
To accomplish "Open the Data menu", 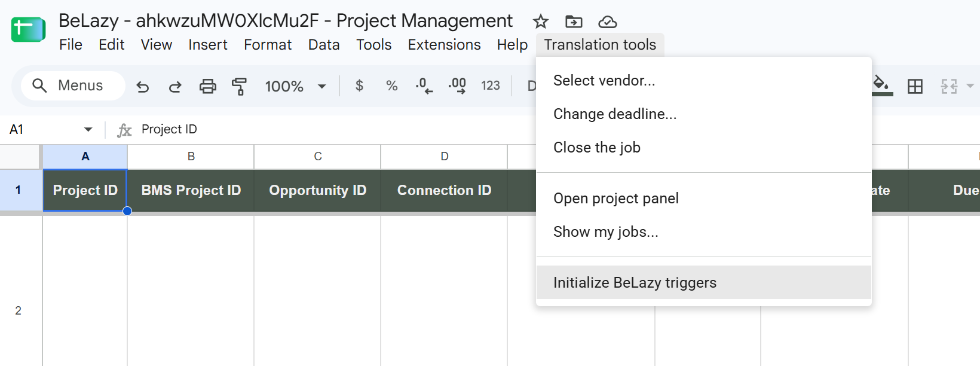I will pos(324,45).
